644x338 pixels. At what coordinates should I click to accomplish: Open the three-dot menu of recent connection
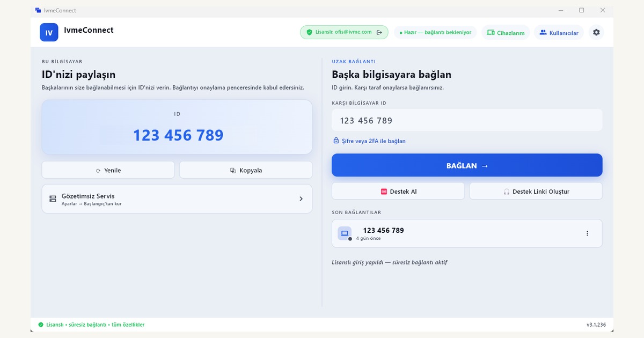point(587,233)
